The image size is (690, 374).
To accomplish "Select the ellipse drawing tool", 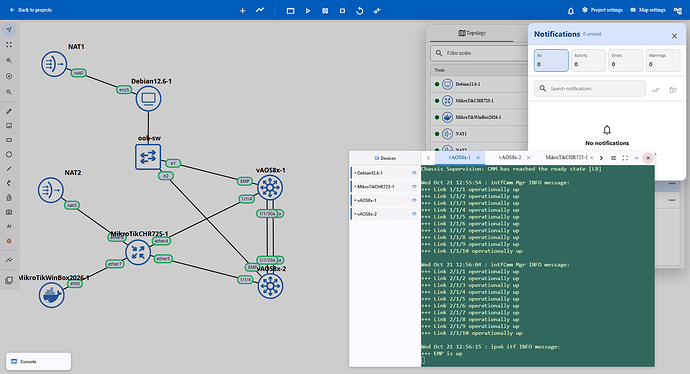I will coord(9,154).
